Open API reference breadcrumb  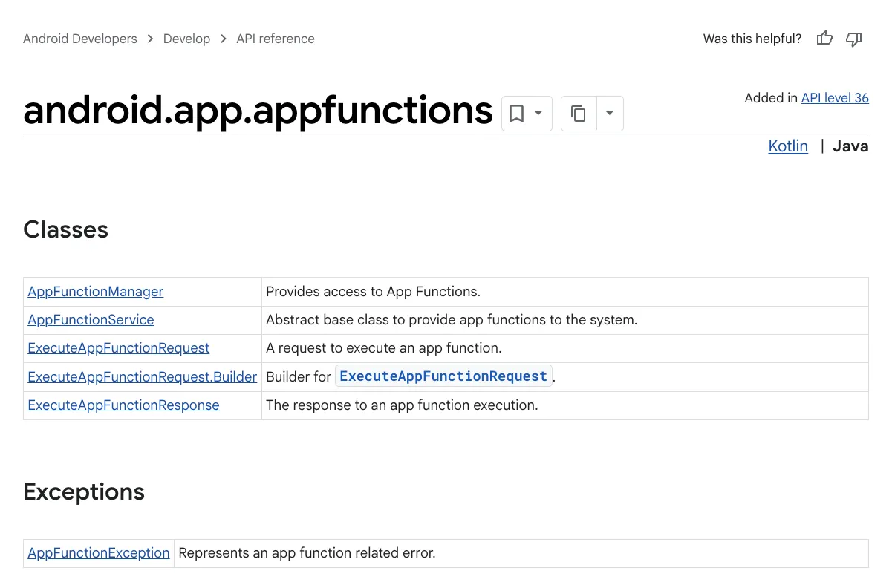[276, 39]
